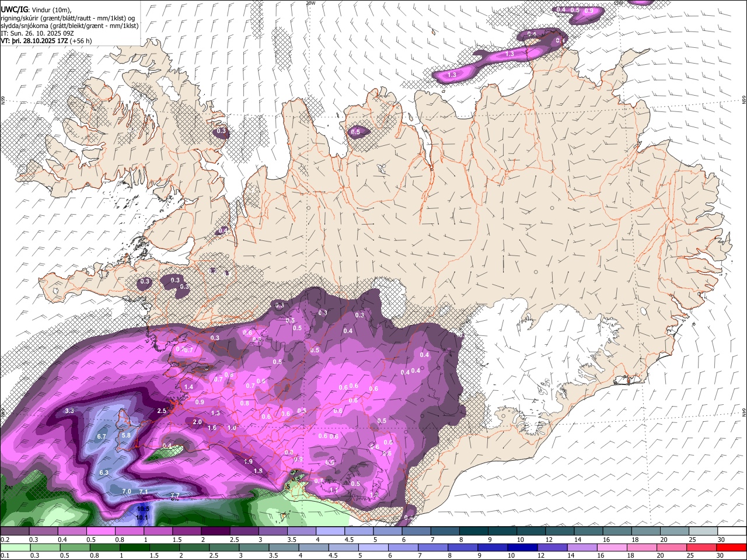The height and width of the screenshot is (560, 747).
Task: Click the 3.3 precipitation value on the map
Action: click(69, 411)
